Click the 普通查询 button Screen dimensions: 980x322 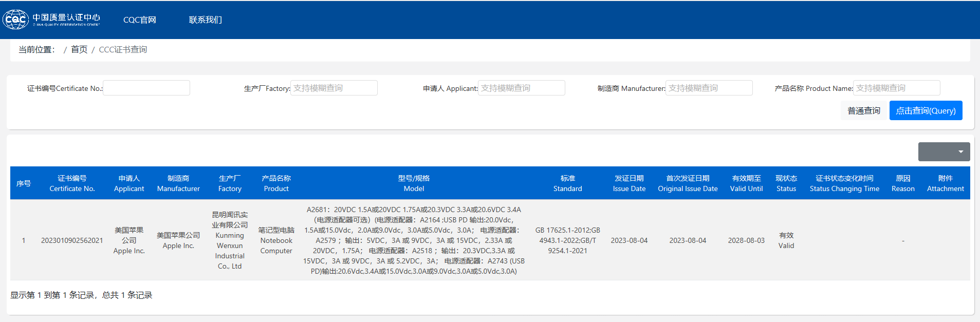point(864,110)
